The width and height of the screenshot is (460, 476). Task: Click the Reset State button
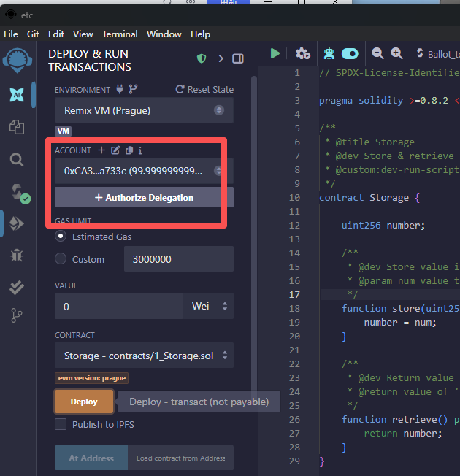tap(204, 89)
